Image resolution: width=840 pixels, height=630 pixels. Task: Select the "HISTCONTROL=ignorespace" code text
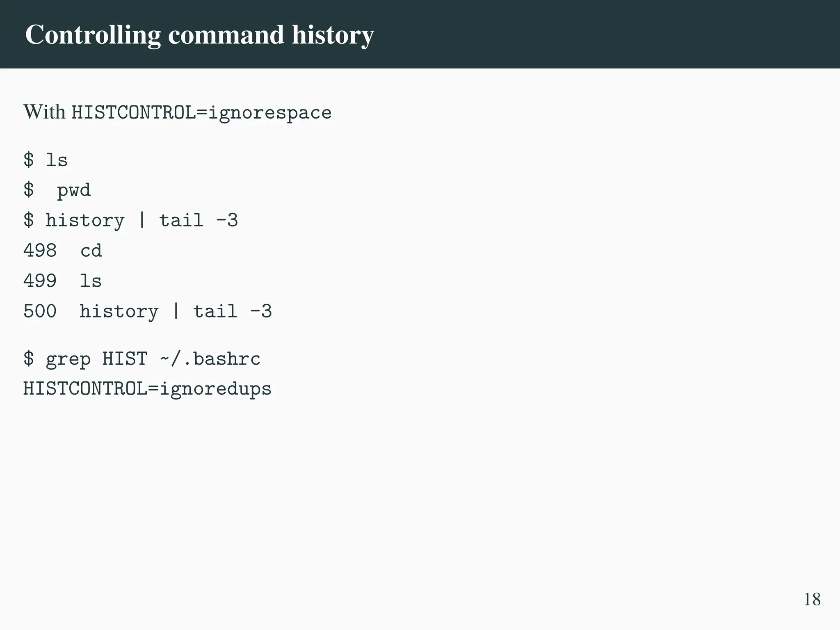pyautogui.click(x=201, y=113)
